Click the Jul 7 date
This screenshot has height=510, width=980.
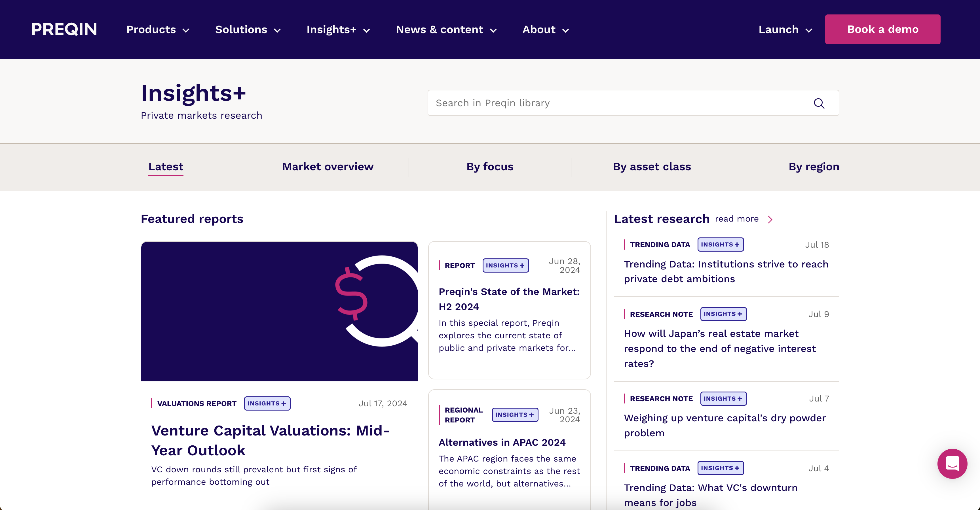[x=819, y=399]
